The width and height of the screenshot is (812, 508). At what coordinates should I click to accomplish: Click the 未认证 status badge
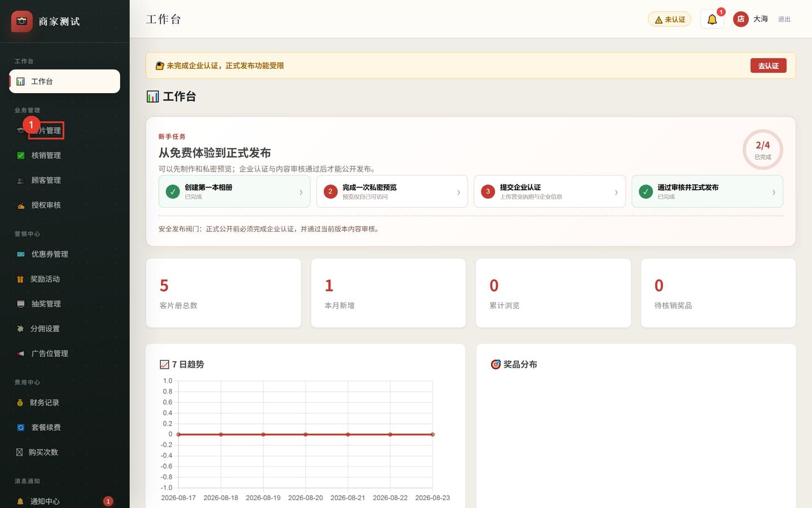[x=669, y=19]
